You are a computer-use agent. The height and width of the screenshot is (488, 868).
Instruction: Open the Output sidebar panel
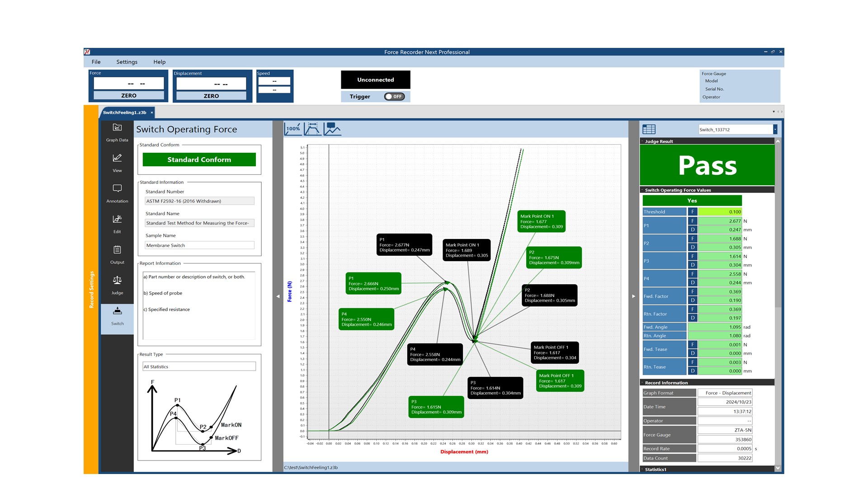117,254
